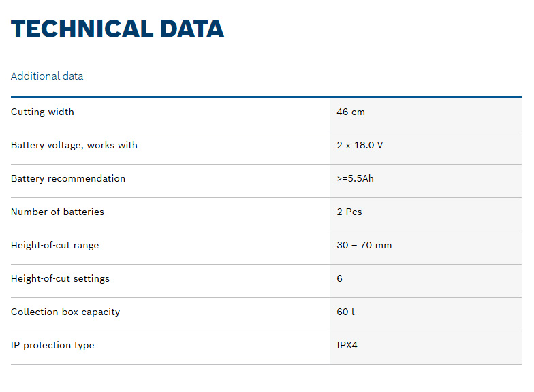534x392 pixels.
Task: Click the 30 – 70 mm value
Action: coord(364,245)
